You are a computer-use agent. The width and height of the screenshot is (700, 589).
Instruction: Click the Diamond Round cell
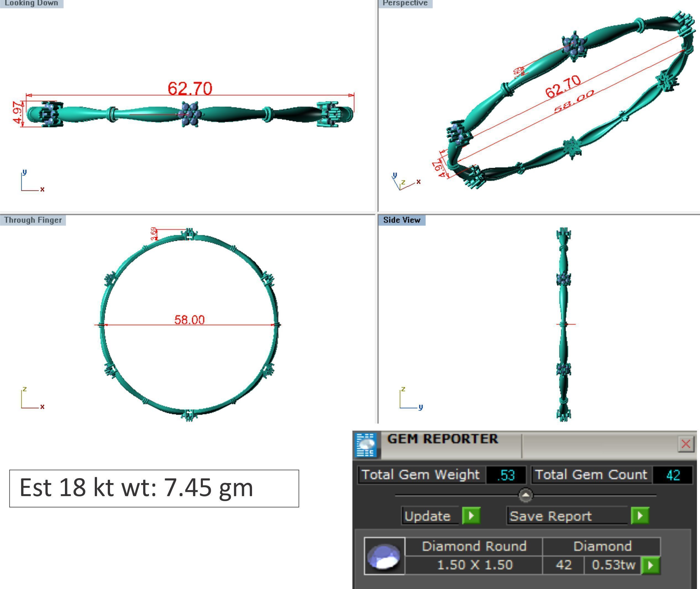pos(474,547)
